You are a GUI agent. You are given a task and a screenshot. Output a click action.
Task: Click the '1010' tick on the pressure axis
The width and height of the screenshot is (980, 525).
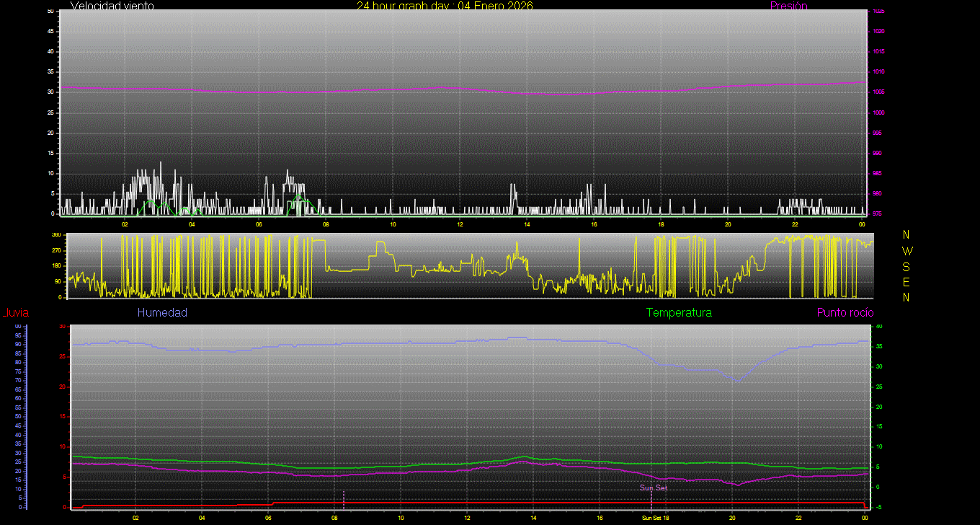pyautogui.click(x=878, y=72)
